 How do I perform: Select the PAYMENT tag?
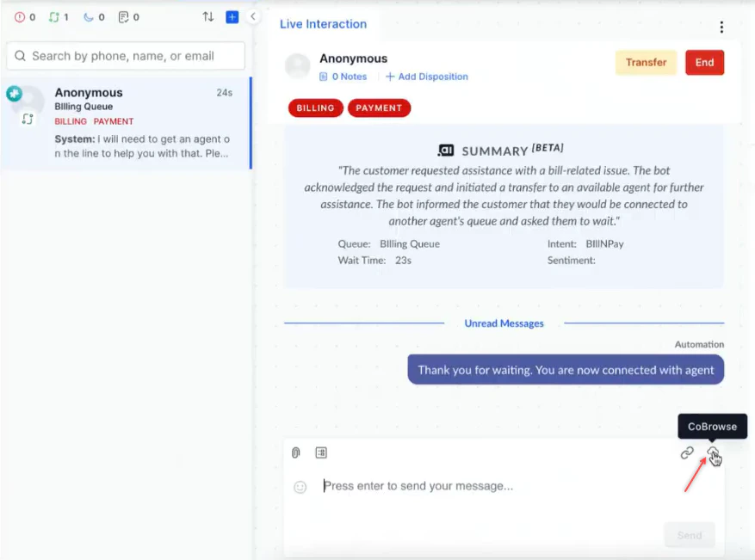pyautogui.click(x=379, y=108)
